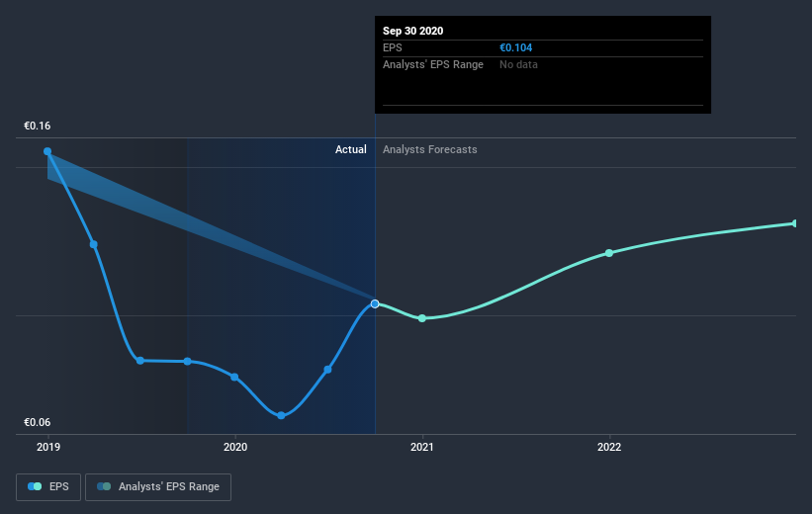Click the 2021 x-axis label
Screen dimensions: 812x514
422,447
